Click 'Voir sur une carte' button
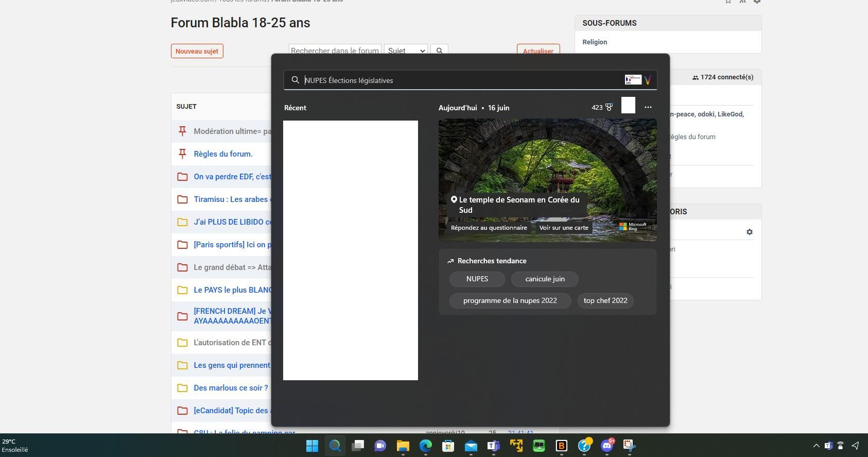The width and height of the screenshot is (868, 457). click(x=563, y=228)
